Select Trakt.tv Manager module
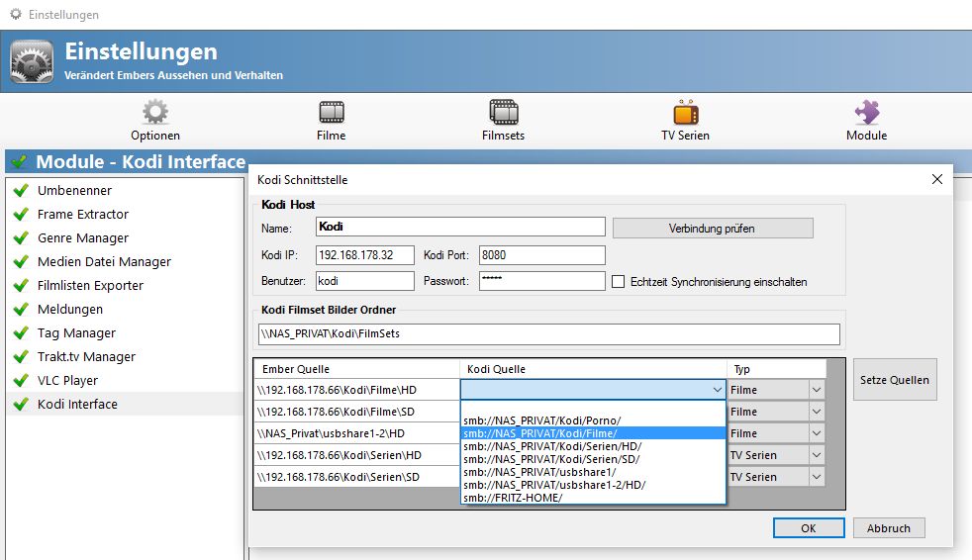Viewport: 972px width, 560px height. click(127, 356)
